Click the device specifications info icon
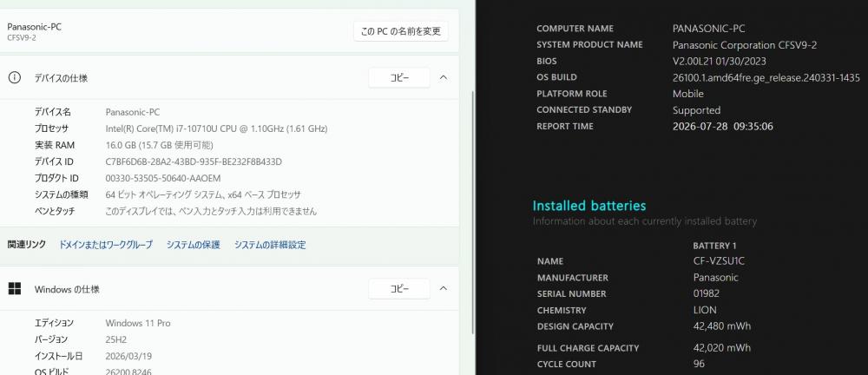This screenshot has height=375, width=868. point(15,77)
